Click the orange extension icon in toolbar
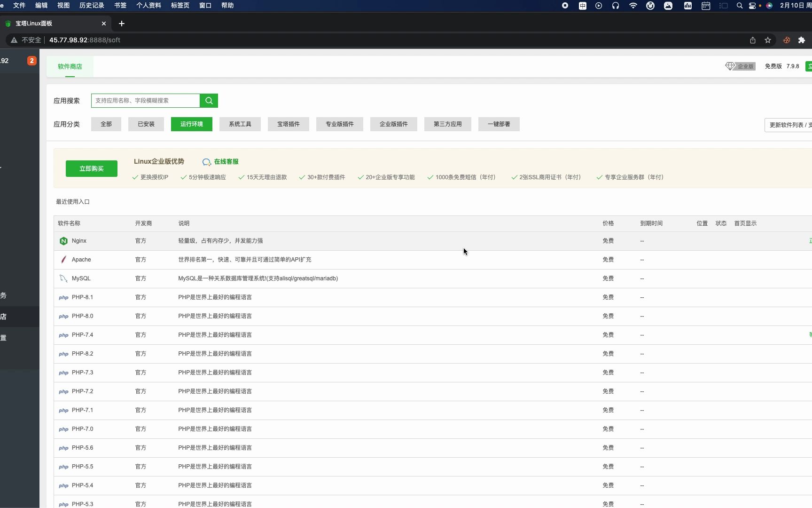This screenshot has height=508, width=812. tap(787, 40)
